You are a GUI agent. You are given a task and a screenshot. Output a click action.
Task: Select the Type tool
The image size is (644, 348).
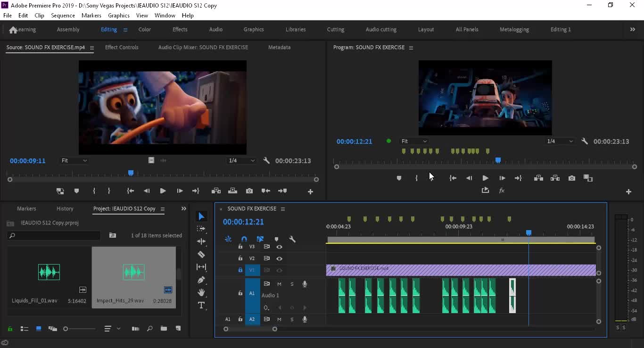coord(201,305)
